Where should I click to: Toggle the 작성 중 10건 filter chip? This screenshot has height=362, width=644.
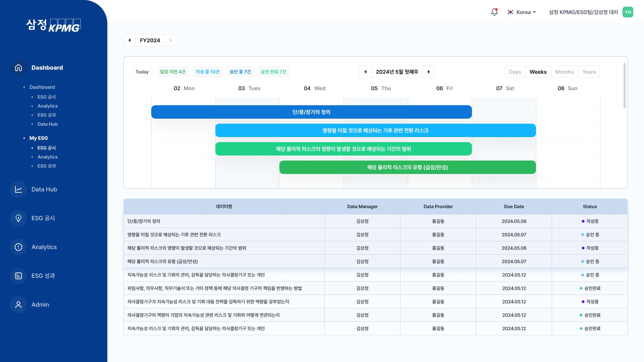(x=208, y=72)
